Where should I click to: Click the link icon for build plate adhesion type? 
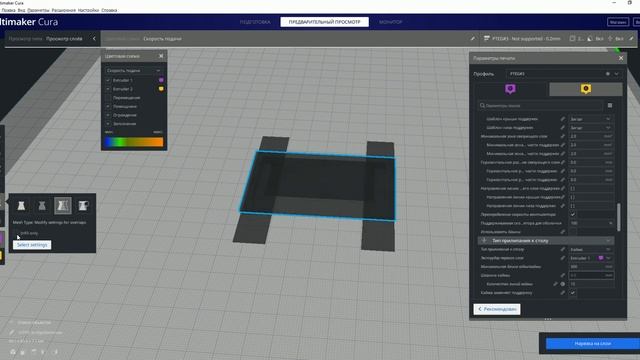(563, 249)
